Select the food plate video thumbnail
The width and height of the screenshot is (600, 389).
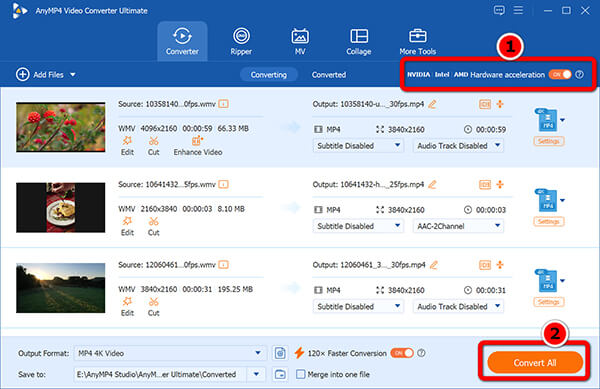coord(60,207)
